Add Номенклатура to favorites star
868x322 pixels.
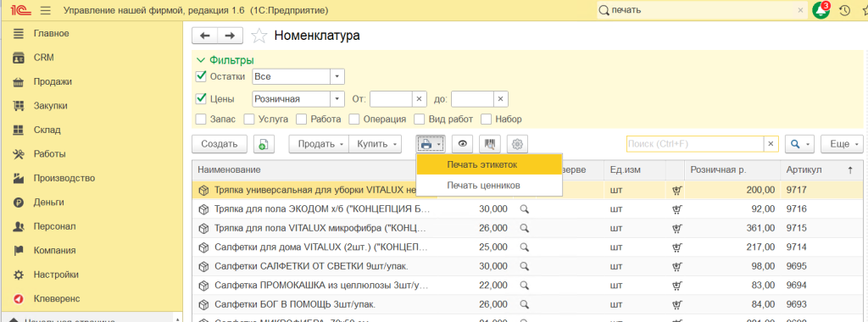[x=259, y=36]
